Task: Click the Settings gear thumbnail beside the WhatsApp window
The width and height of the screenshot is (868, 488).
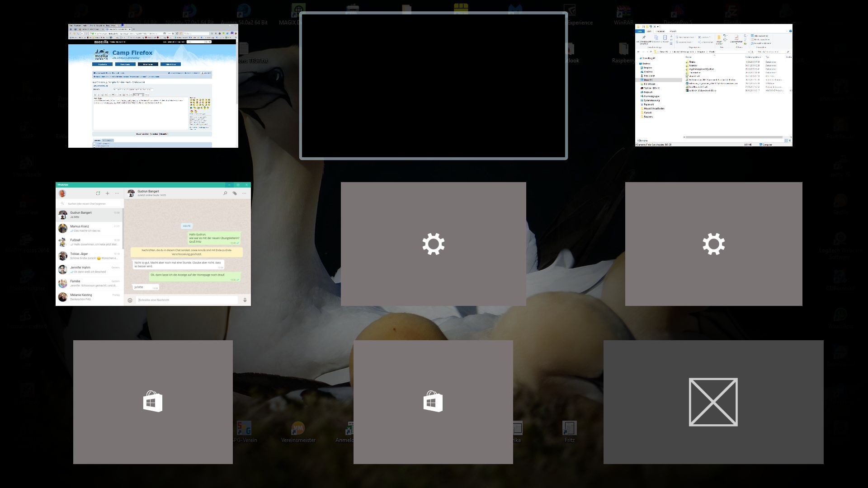Action: [433, 244]
